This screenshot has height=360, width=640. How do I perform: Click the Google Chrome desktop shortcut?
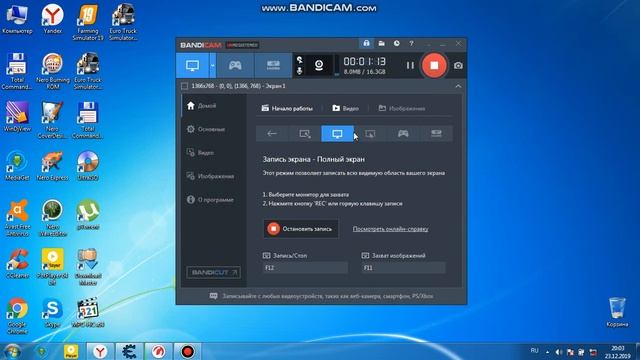coord(17,316)
